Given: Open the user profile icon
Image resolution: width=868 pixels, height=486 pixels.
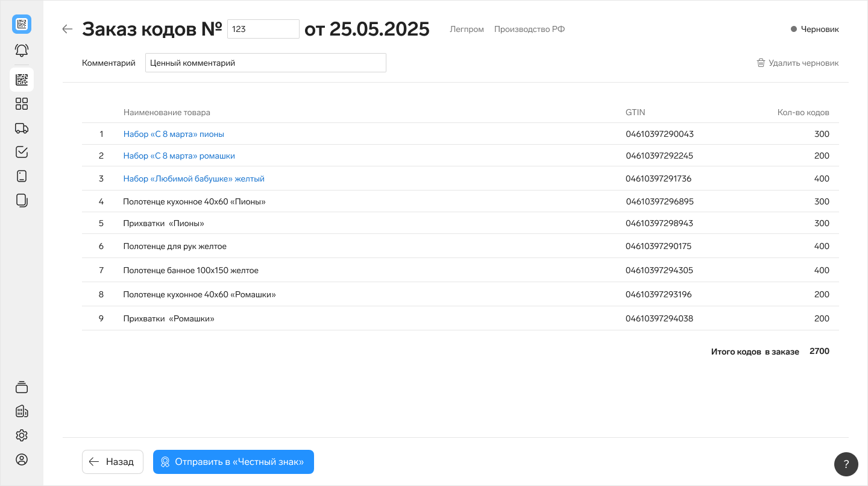Looking at the screenshot, I should (x=22, y=459).
